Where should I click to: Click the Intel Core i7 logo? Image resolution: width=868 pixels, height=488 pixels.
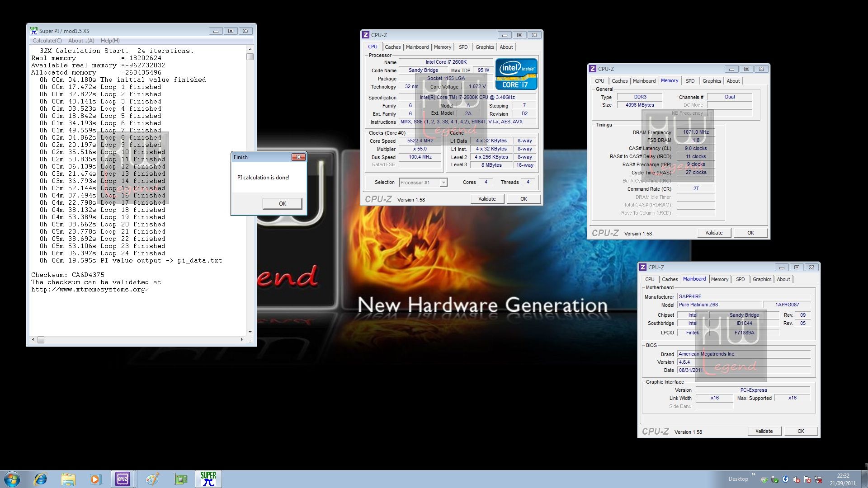(x=516, y=74)
